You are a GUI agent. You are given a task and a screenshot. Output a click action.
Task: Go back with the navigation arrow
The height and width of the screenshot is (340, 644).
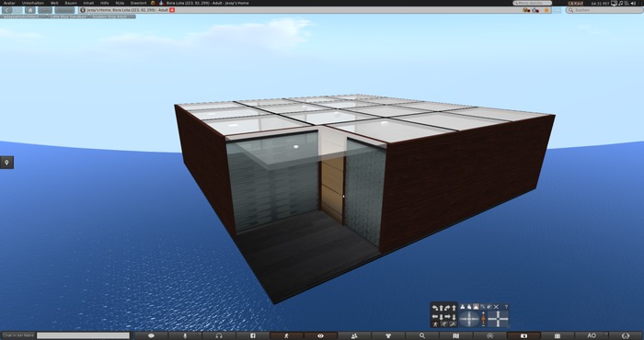(6, 10)
